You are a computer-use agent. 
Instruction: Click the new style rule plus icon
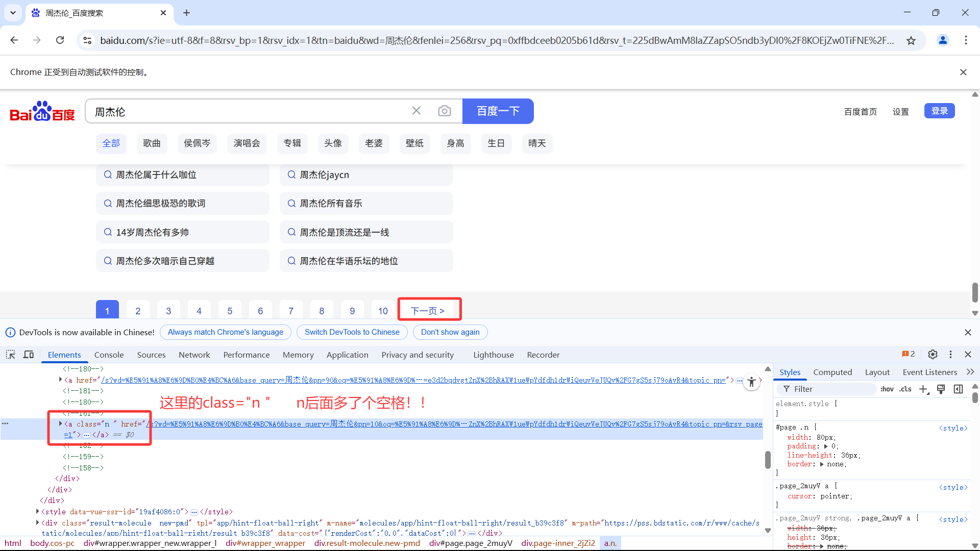[923, 389]
